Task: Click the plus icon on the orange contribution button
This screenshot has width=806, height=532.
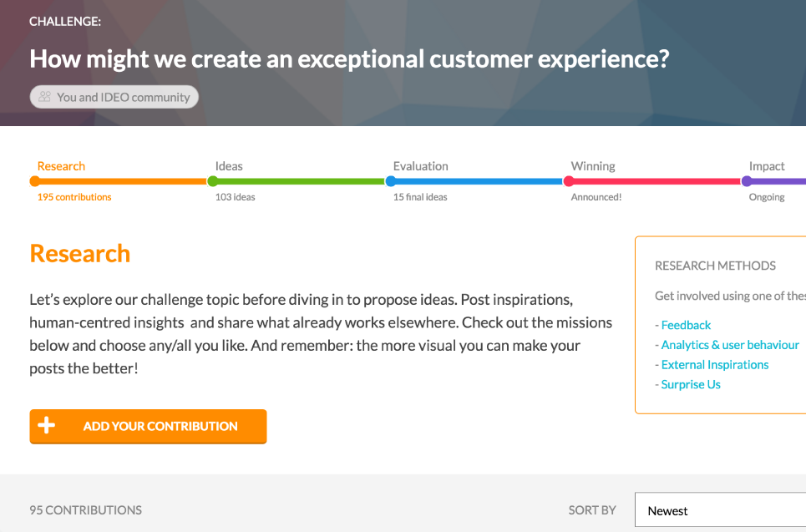Action: coord(47,426)
